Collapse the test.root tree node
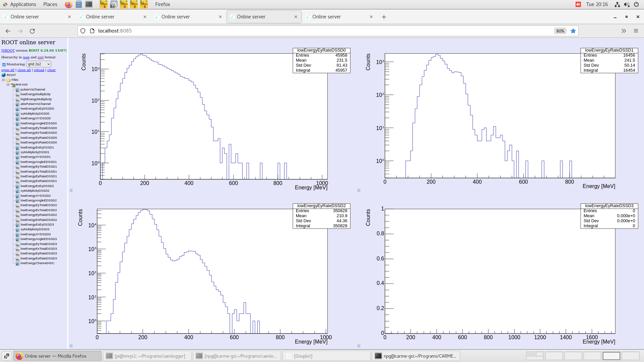This screenshot has height=362, width=644. (x=7, y=84)
